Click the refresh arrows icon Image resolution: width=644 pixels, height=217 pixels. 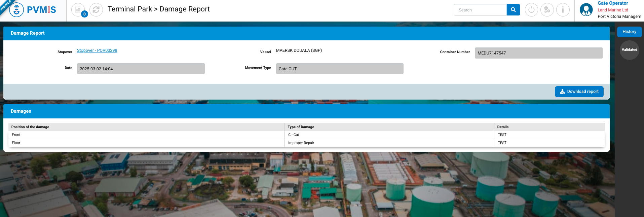point(96,10)
